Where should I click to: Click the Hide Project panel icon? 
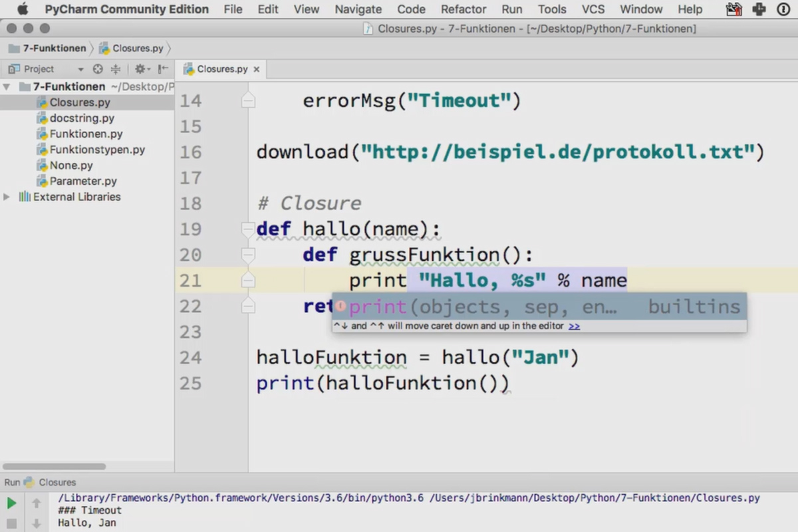pyautogui.click(x=163, y=69)
